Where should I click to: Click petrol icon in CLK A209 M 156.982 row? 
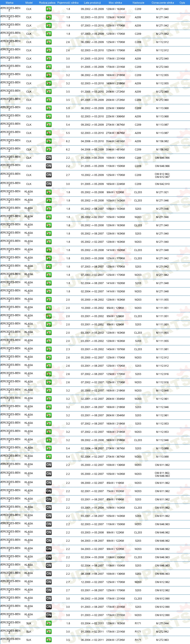coord(49,141)
